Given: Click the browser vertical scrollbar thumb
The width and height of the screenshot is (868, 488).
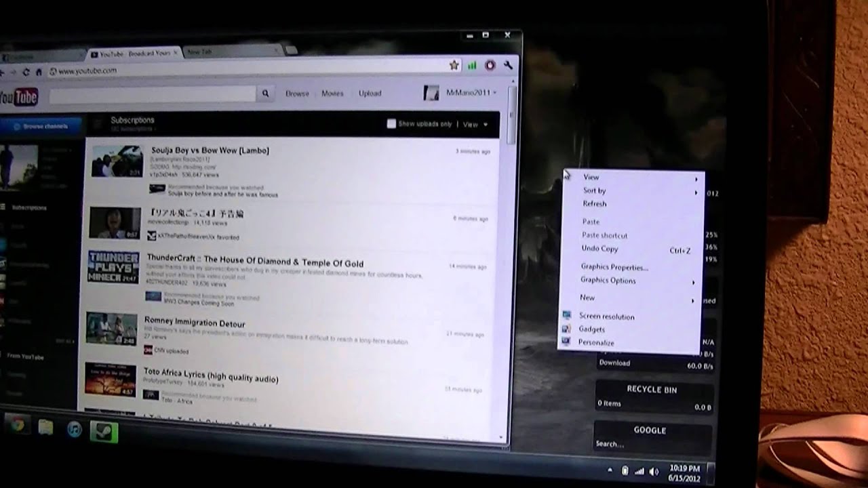Looking at the screenshot, I should 513,115.
